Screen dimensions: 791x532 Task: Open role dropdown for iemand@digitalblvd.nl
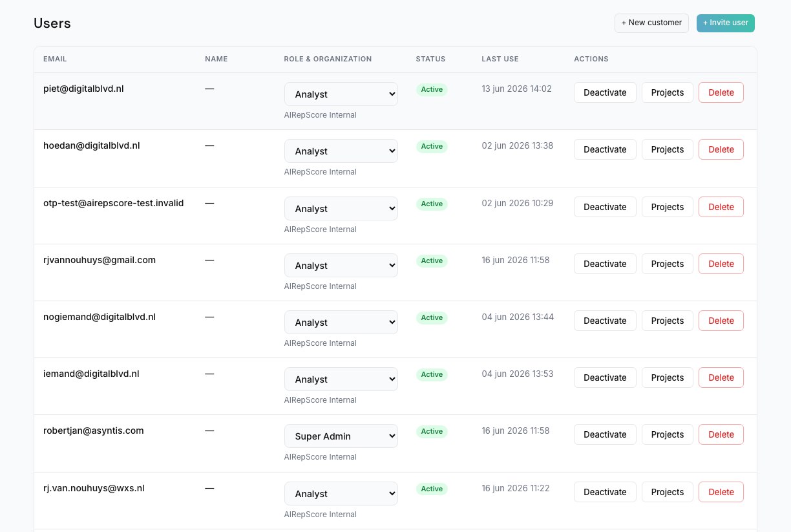tap(341, 379)
